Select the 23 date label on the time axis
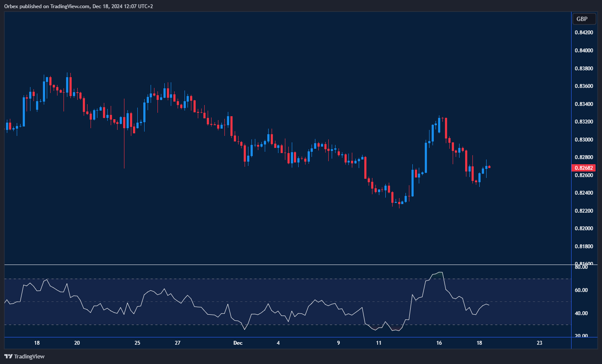The height and width of the screenshot is (364, 602). [539, 343]
